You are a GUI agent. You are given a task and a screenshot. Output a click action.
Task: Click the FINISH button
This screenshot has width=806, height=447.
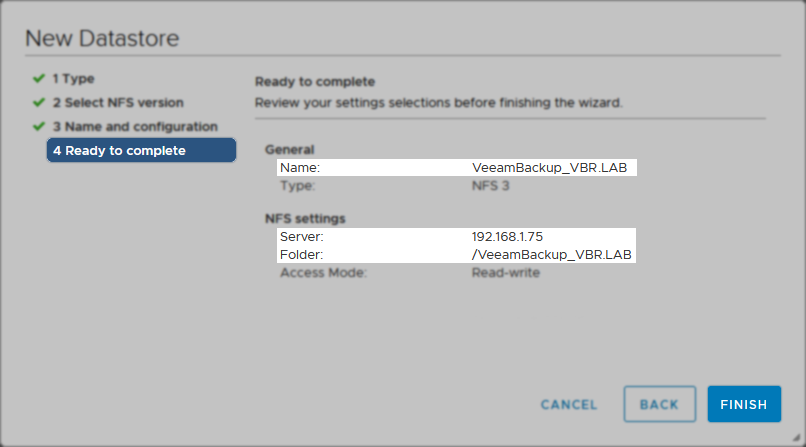coord(744,404)
